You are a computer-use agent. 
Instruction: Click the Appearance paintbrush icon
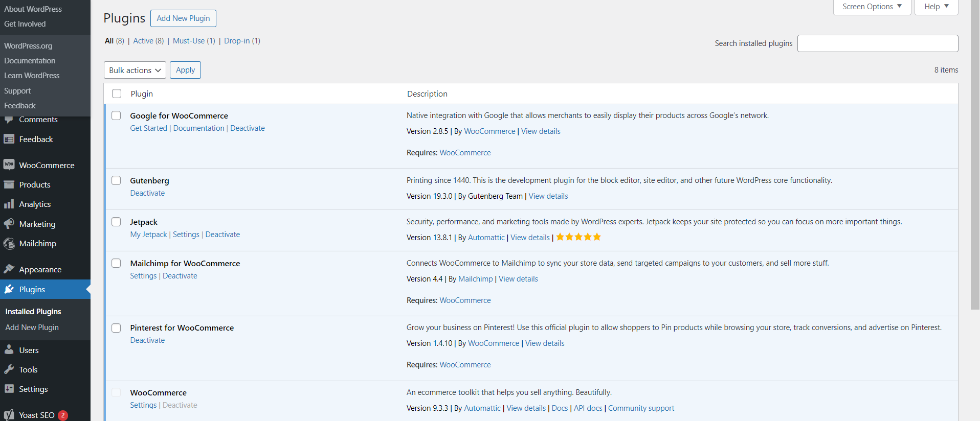click(x=9, y=269)
